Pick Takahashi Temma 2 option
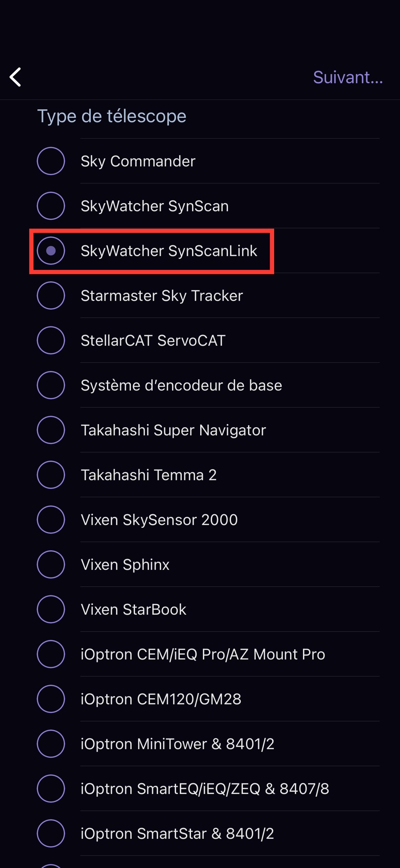Viewport: 400px width, 868px height. (x=51, y=475)
